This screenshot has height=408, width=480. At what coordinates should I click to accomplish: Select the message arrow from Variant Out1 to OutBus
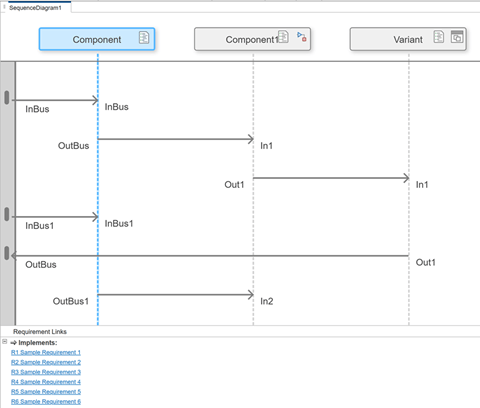pyautogui.click(x=210, y=256)
